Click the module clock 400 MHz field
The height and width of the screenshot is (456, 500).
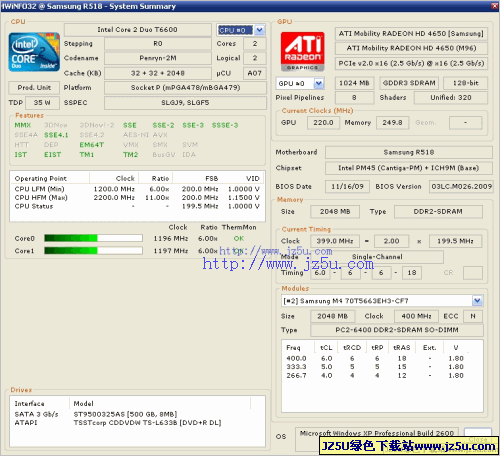coord(416,316)
